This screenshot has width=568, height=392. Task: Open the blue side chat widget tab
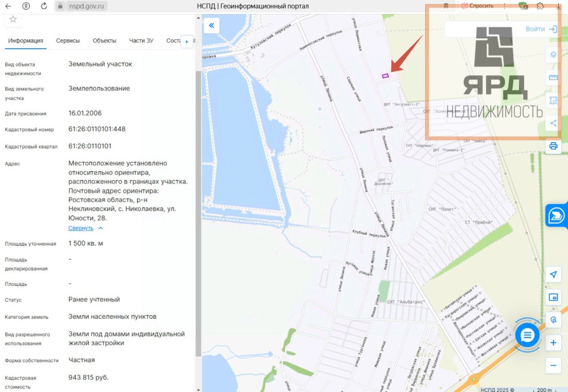[x=557, y=216]
